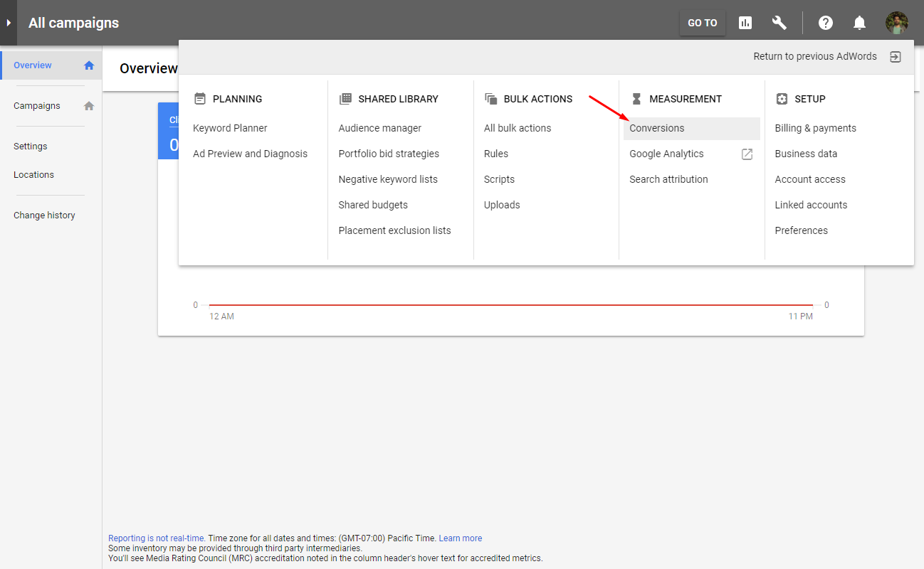This screenshot has height=569, width=924.
Task: Open Preferences under Setup
Action: coord(801,230)
